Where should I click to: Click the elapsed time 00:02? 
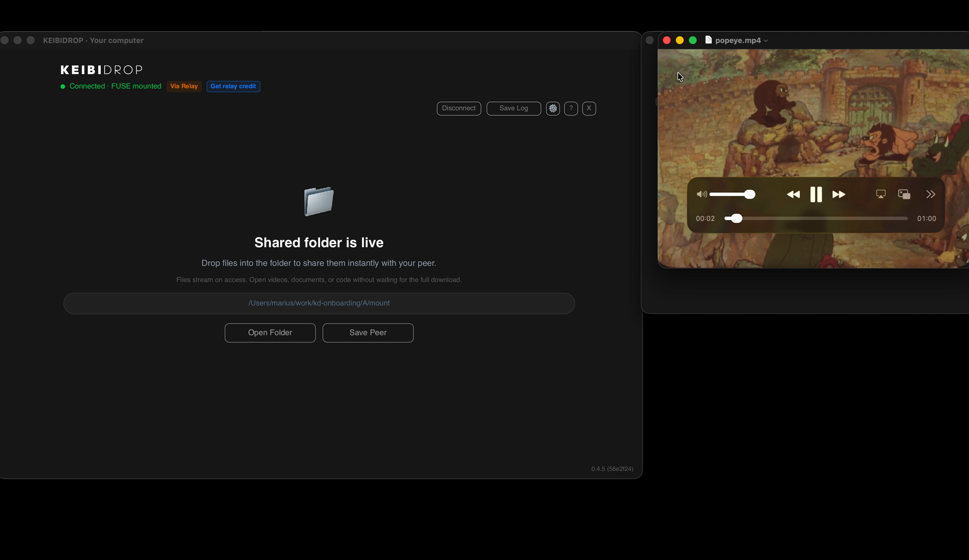705,218
